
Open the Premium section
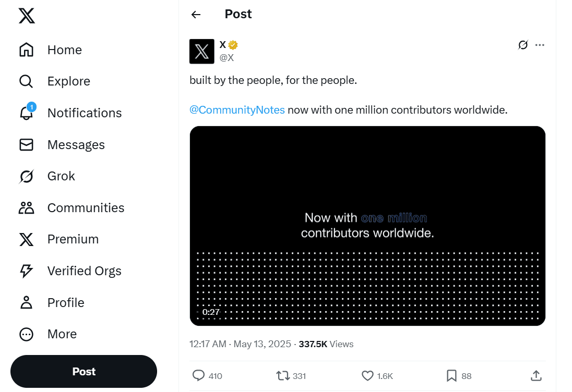point(73,239)
